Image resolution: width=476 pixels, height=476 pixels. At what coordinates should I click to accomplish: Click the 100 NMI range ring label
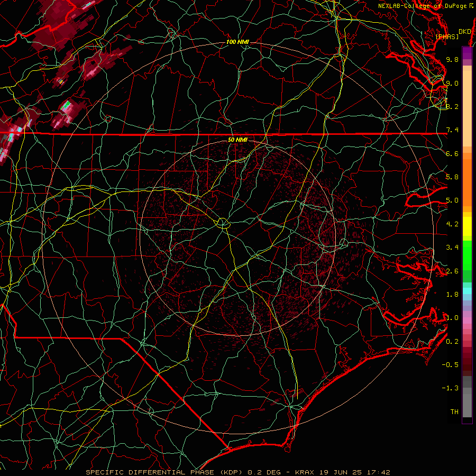click(x=237, y=42)
